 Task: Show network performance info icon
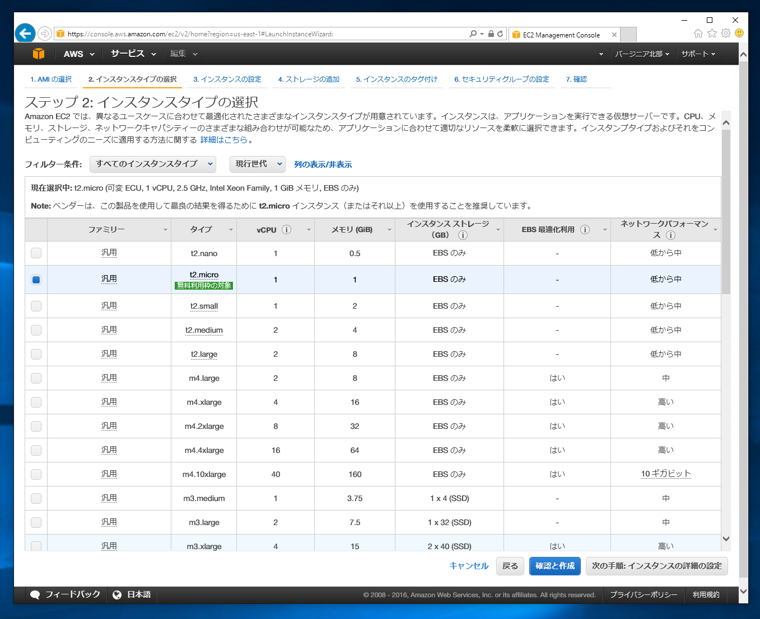670,235
